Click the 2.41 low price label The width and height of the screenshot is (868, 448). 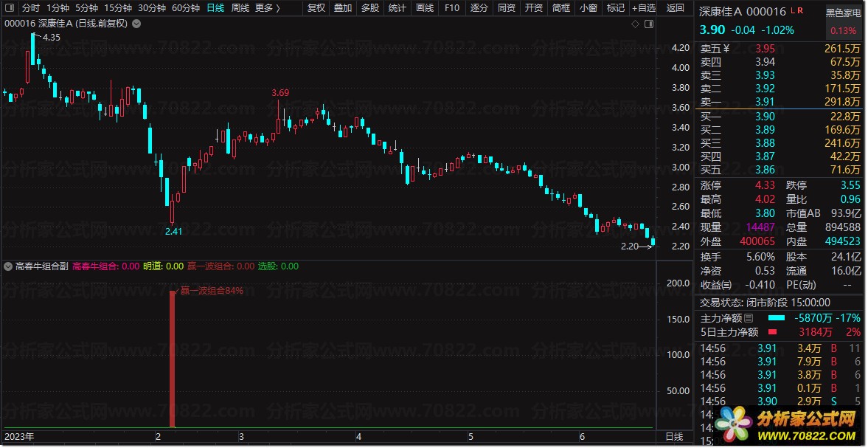[x=173, y=231]
